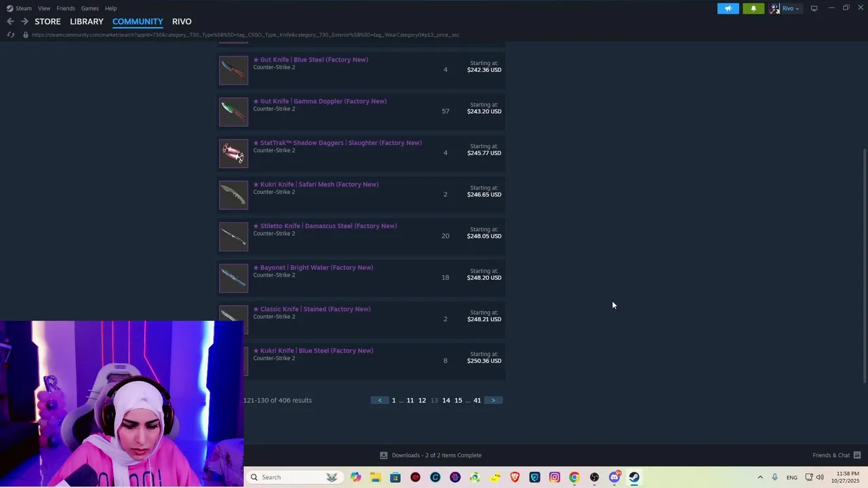Open the RIVO profile tab

click(x=182, y=22)
